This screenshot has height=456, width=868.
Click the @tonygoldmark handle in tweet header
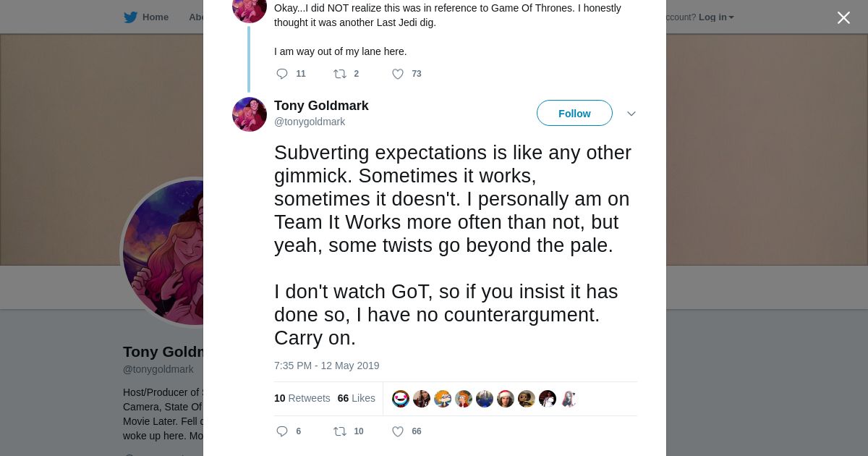[x=310, y=122]
